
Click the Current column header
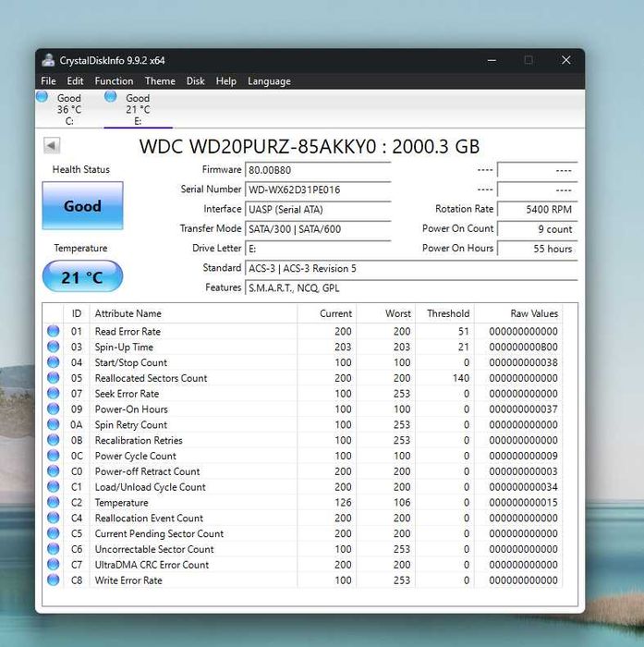click(x=327, y=313)
